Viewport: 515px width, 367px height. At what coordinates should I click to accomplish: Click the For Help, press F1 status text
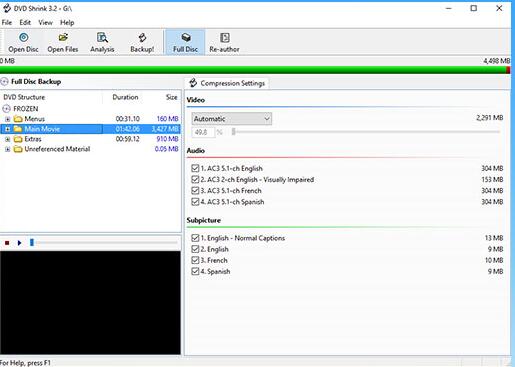(25, 363)
